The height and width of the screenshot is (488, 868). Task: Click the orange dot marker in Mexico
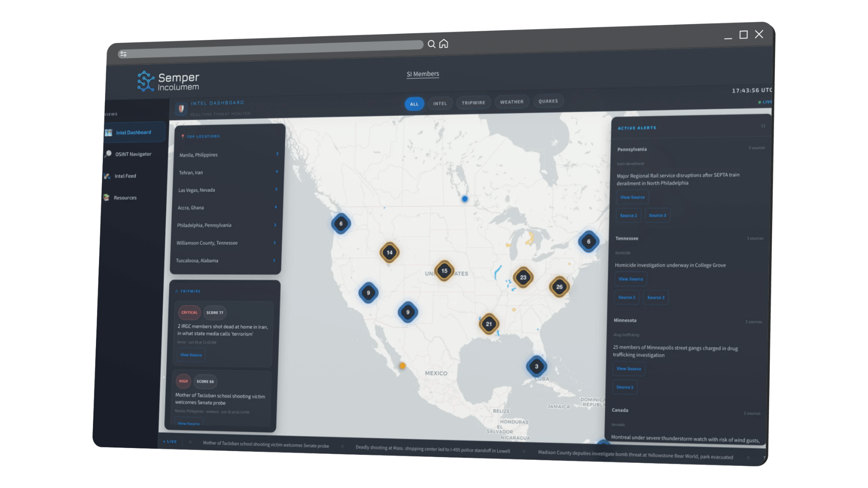[402, 366]
